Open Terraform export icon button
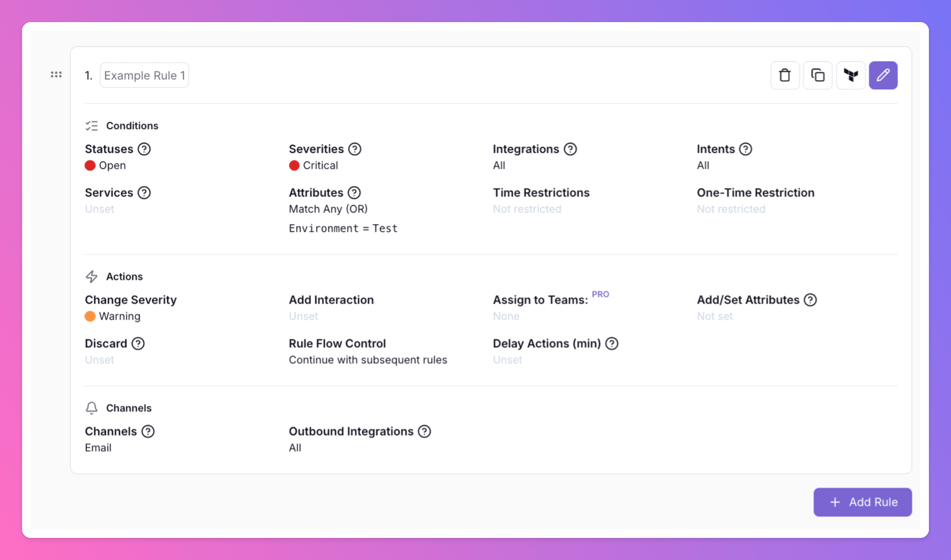 pos(851,76)
